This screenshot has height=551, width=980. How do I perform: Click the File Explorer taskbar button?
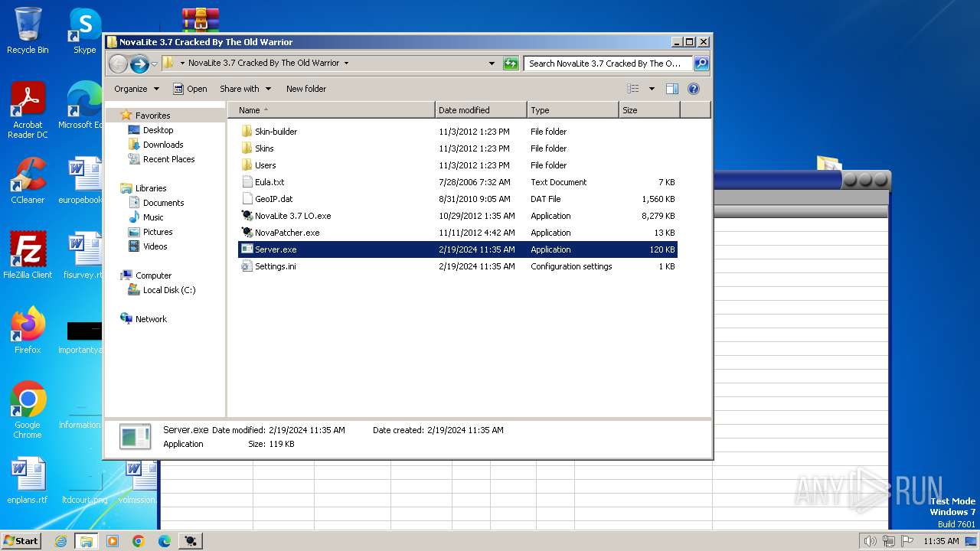click(x=87, y=541)
